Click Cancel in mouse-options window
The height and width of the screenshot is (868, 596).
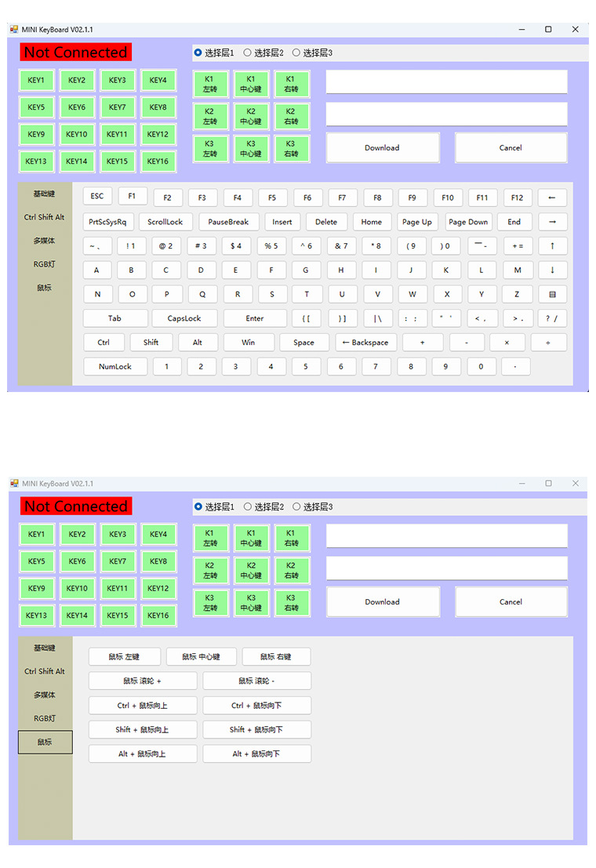(x=511, y=601)
